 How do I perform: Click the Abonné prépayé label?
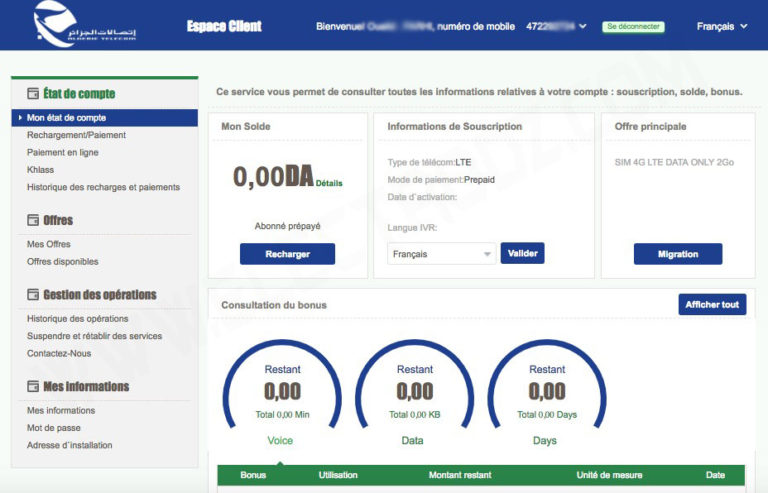click(x=288, y=226)
